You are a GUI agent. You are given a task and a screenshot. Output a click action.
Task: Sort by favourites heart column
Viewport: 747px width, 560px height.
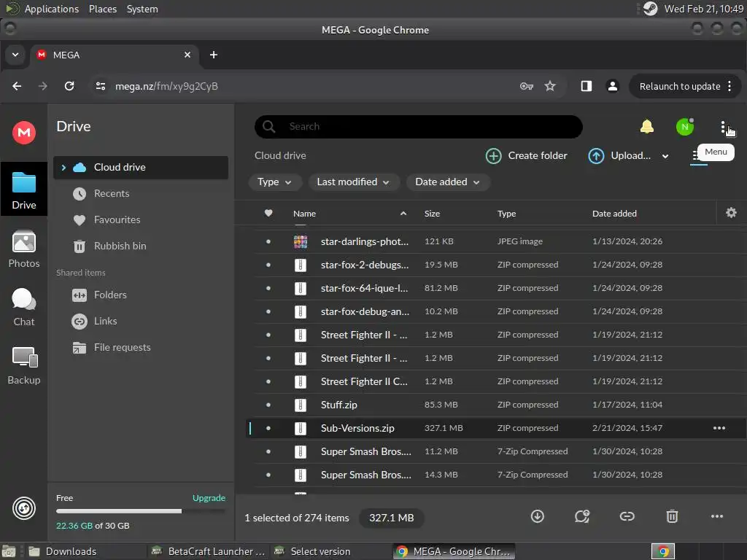point(268,213)
